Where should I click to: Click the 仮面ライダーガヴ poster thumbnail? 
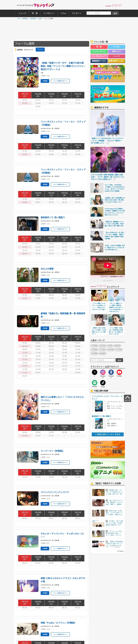pyautogui.click(x=28, y=72)
